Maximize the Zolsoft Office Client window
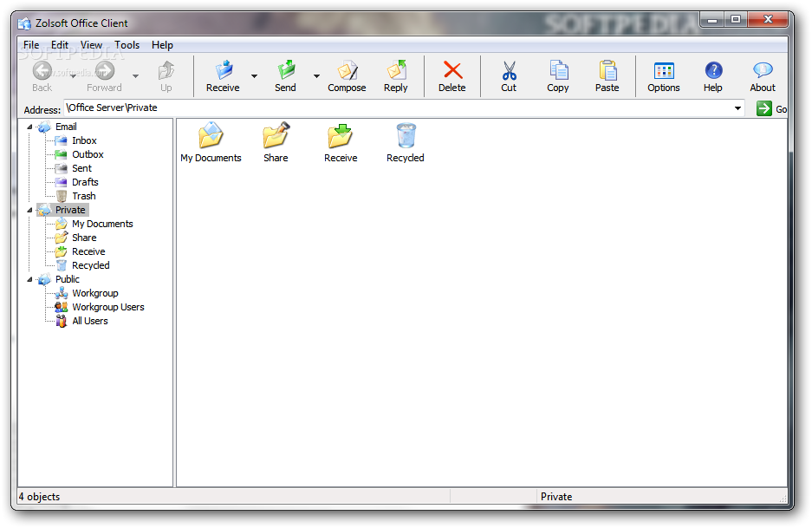Viewport: 812px width, 528px height. pyautogui.click(x=736, y=20)
